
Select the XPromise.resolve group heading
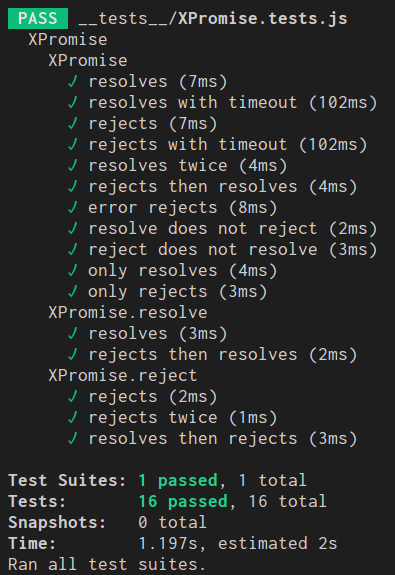tap(128, 313)
